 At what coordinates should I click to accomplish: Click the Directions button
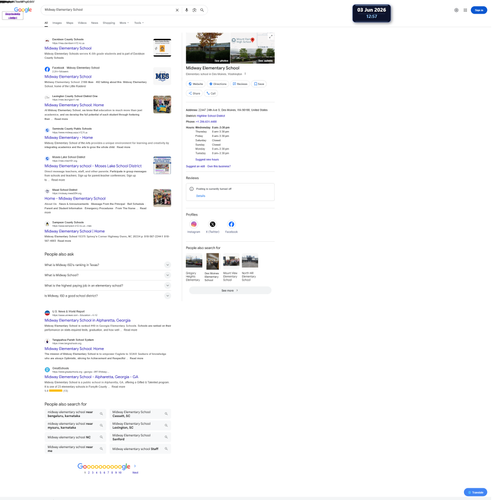pyautogui.click(x=219, y=84)
